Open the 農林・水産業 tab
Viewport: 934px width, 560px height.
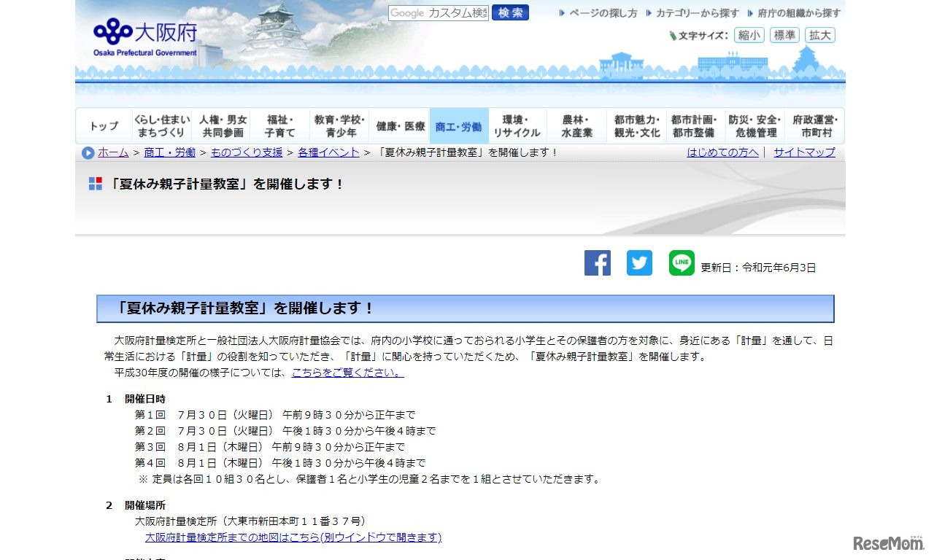(x=576, y=126)
